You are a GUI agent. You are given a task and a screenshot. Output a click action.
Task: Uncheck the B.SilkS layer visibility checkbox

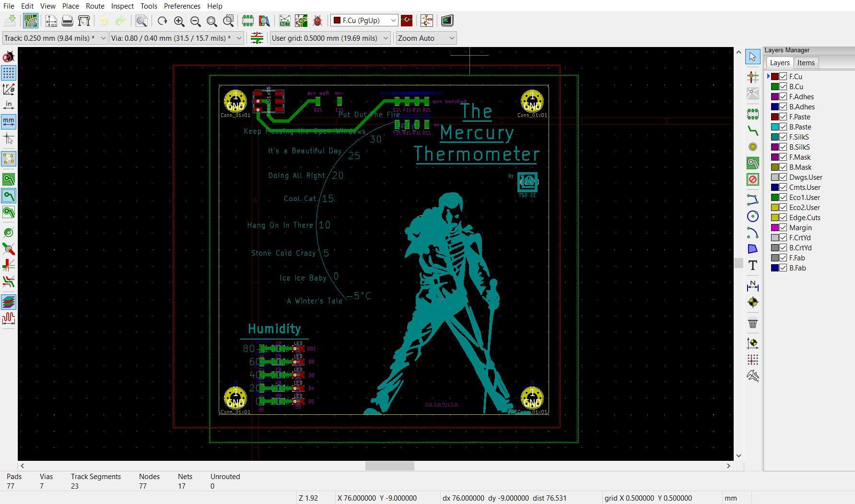tap(783, 147)
